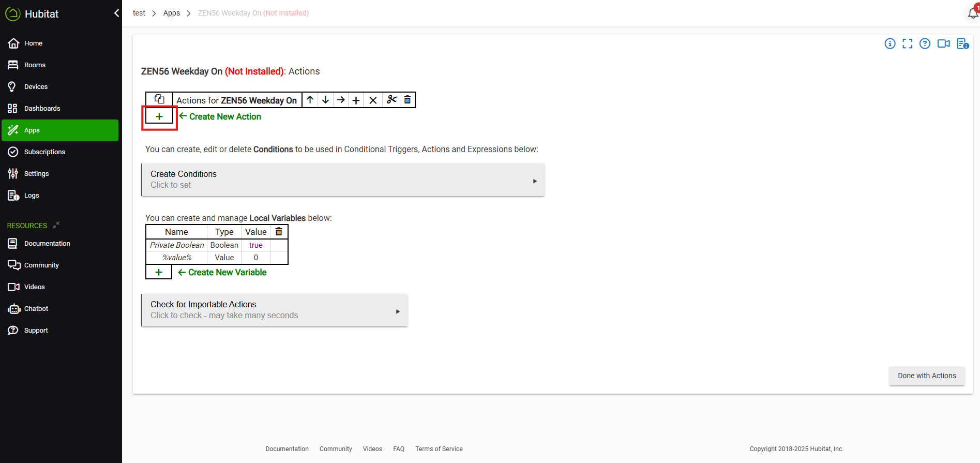Screen dimensions: 980x463
Task: Click the Hubitat logo icon
Action: click(x=13, y=14)
